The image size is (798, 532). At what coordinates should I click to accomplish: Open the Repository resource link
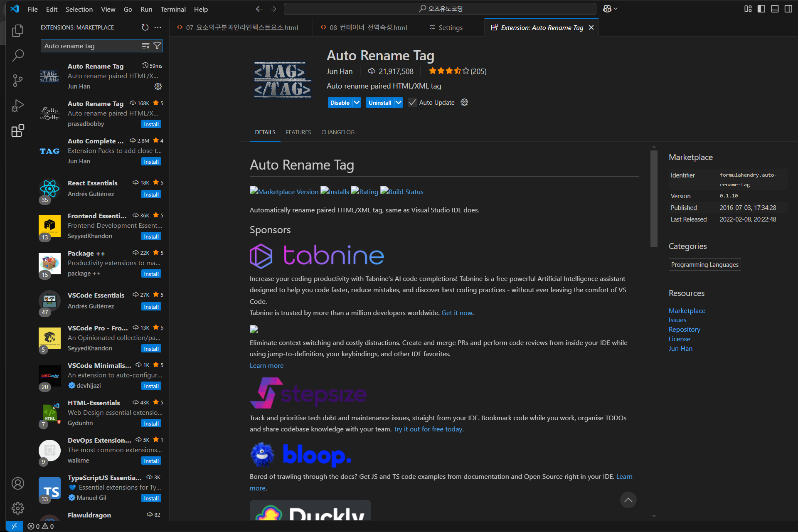coord(684,329)
